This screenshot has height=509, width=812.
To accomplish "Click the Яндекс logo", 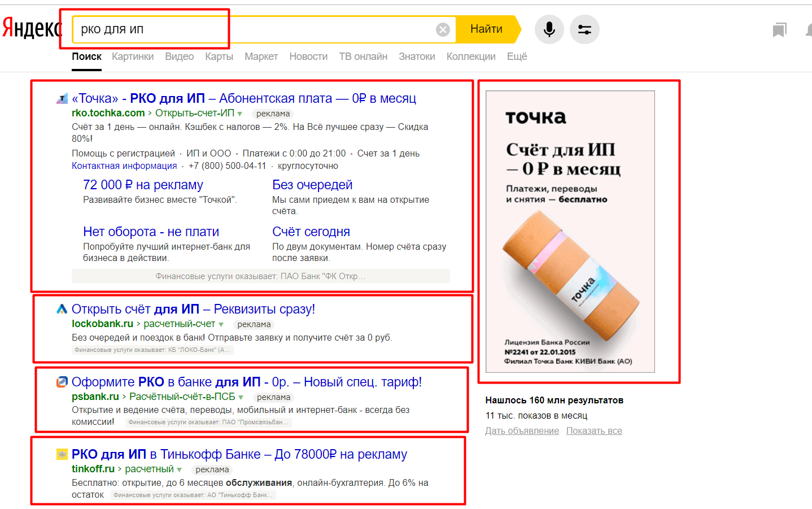I will click(x=32, y=28).
